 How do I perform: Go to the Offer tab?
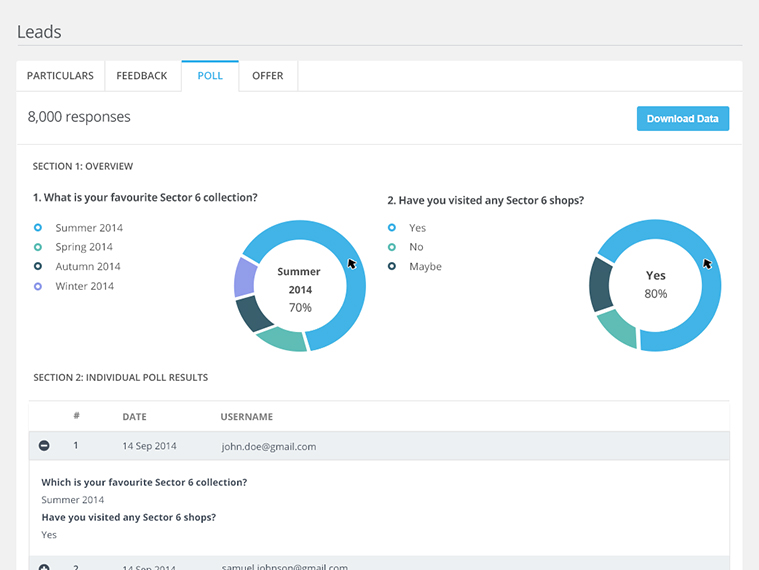(268, 76)
